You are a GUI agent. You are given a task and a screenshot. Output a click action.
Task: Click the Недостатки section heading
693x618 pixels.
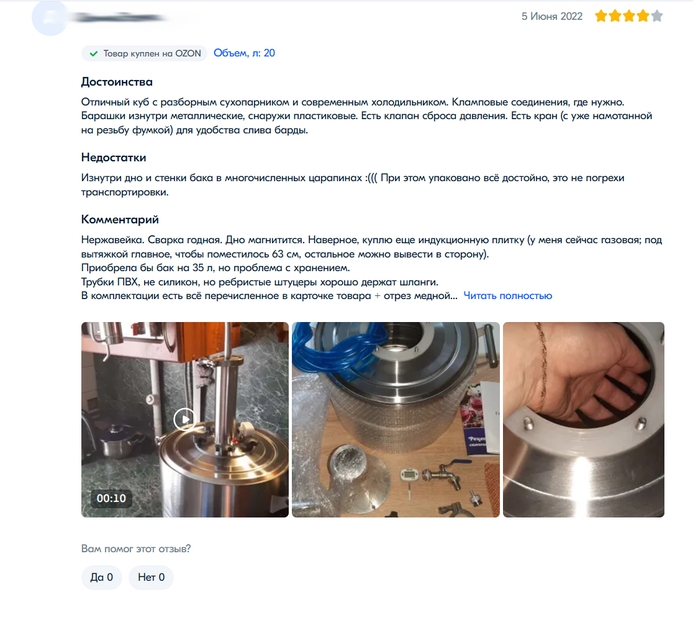click(114, 157)
